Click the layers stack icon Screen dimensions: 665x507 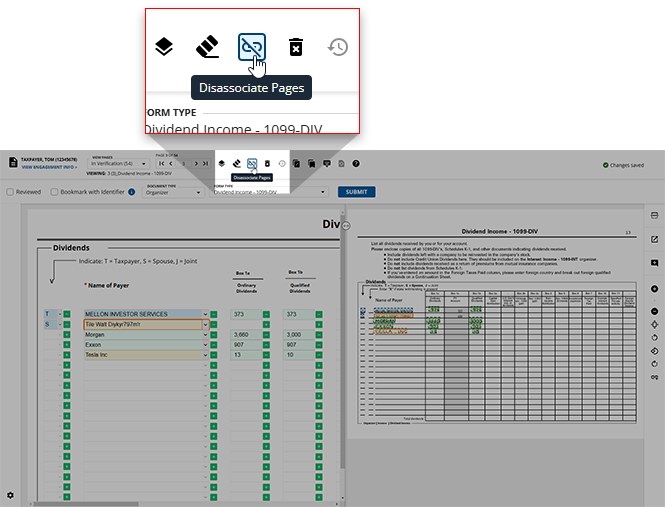(x=164, y=46)
